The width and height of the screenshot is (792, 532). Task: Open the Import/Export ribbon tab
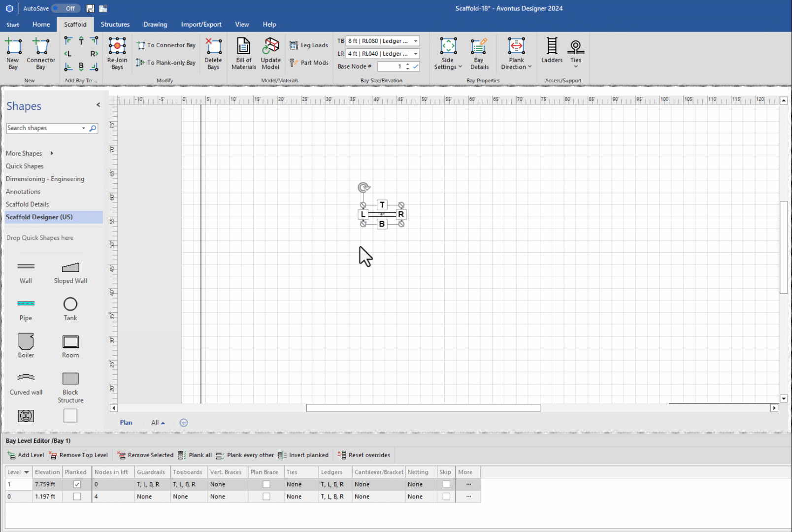click(201, 24)
